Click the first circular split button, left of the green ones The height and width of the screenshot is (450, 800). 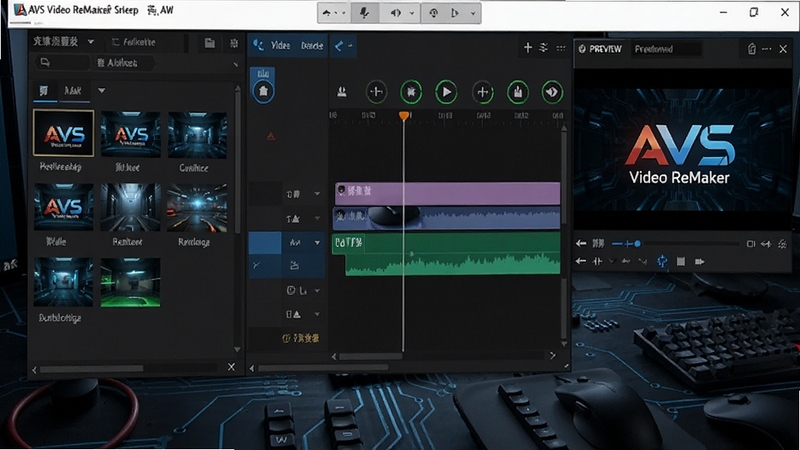pos(377,92)
